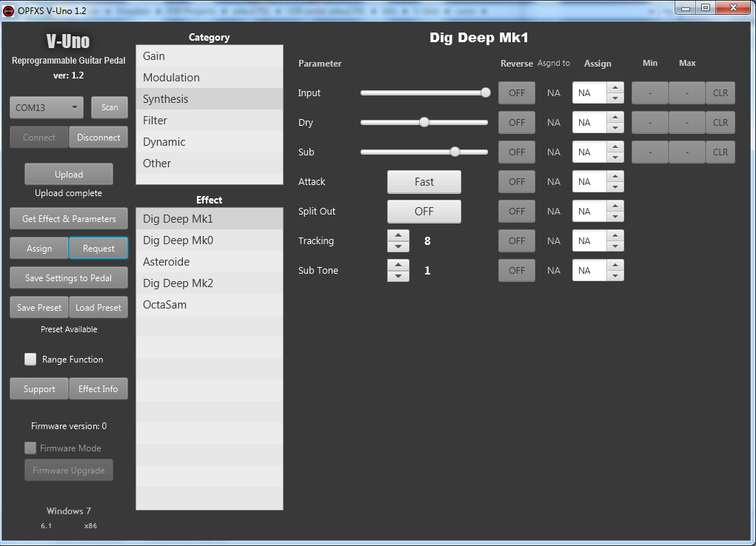The image size is (756, 546).
Task: Click the Input Max button
Action: [x=687, y=93]
